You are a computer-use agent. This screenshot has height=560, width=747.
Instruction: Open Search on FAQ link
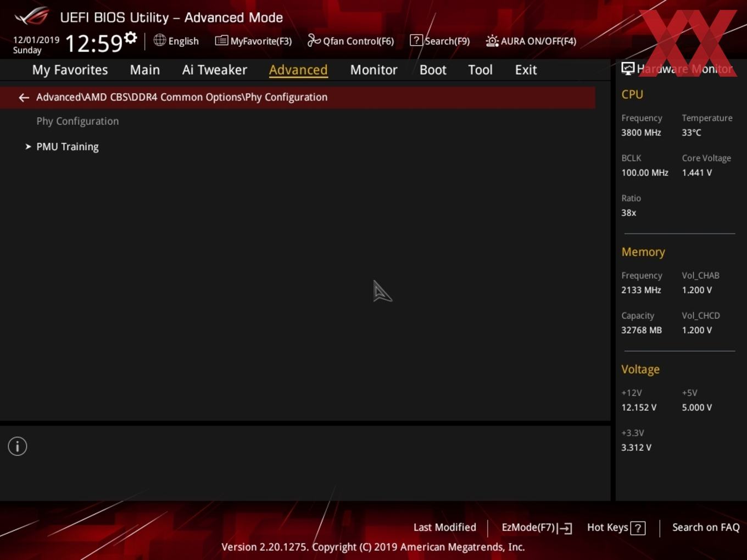[x=706, y=527]
